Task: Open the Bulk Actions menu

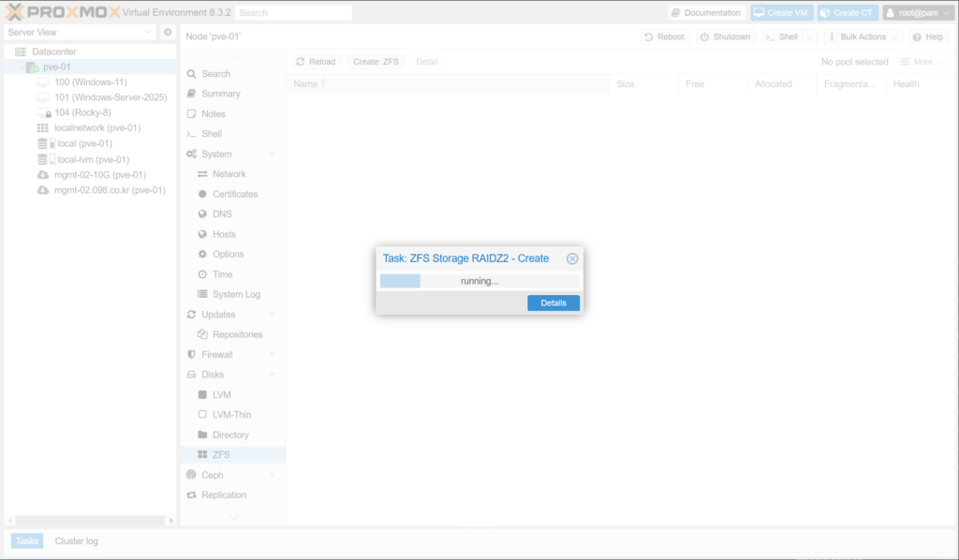Action: click(x=863, y=37)
